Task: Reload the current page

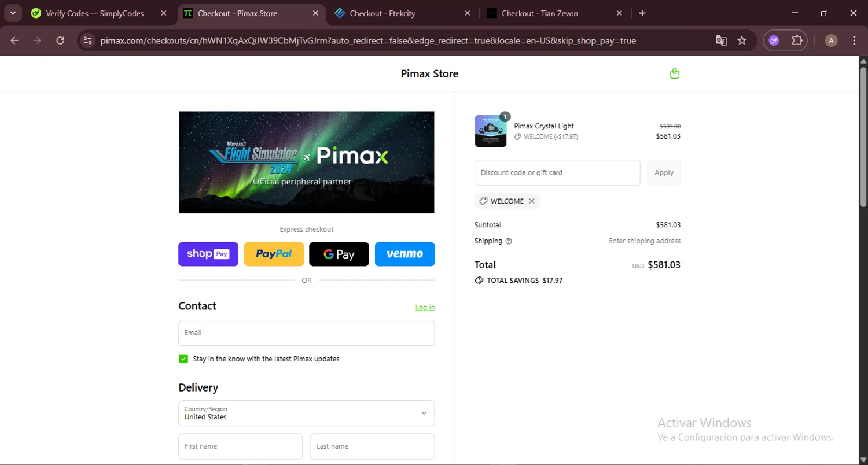Action: click(x=60, y=40)
